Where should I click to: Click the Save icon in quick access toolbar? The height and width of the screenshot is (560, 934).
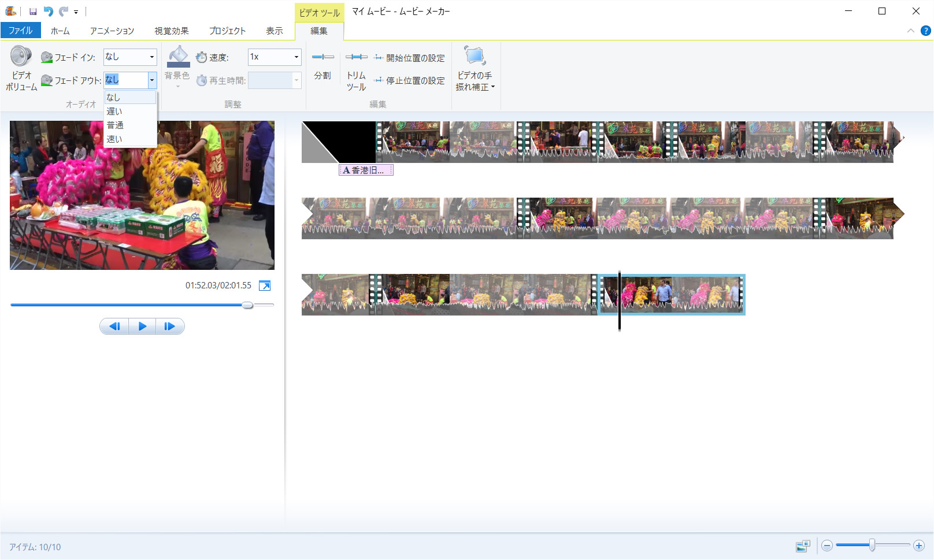(x=33, y=12)
